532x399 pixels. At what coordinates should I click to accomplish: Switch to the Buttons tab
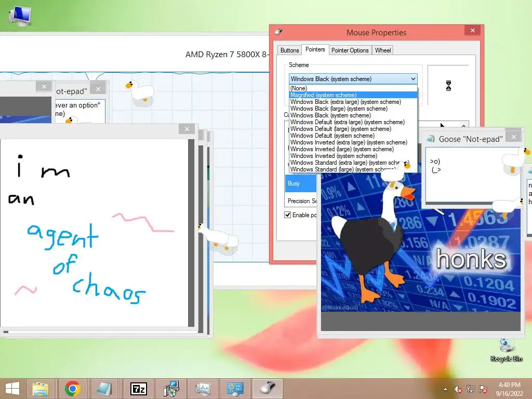coord(289,50)
